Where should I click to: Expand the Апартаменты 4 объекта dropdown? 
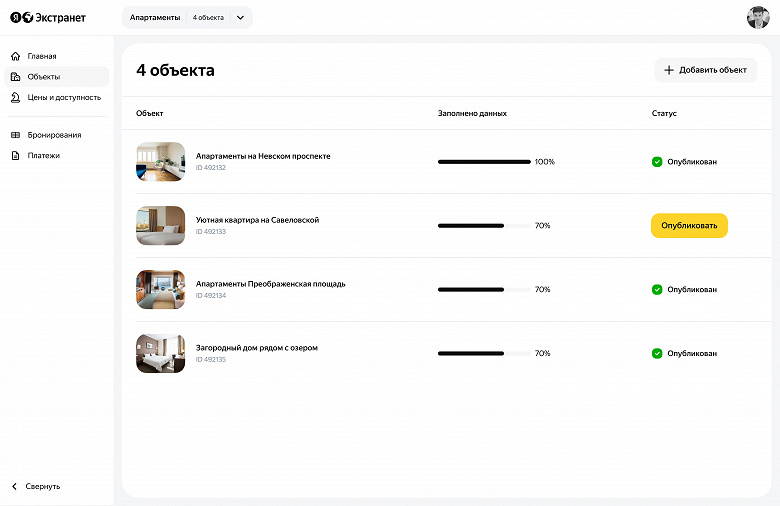[x=240, y=18]
